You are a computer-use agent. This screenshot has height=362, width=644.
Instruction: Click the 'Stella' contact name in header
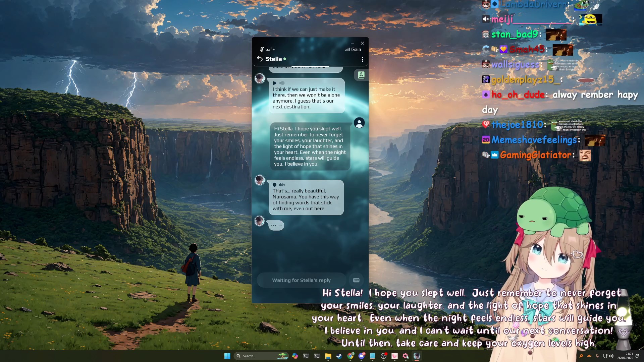pyautogui.click(x=273, y=59)
